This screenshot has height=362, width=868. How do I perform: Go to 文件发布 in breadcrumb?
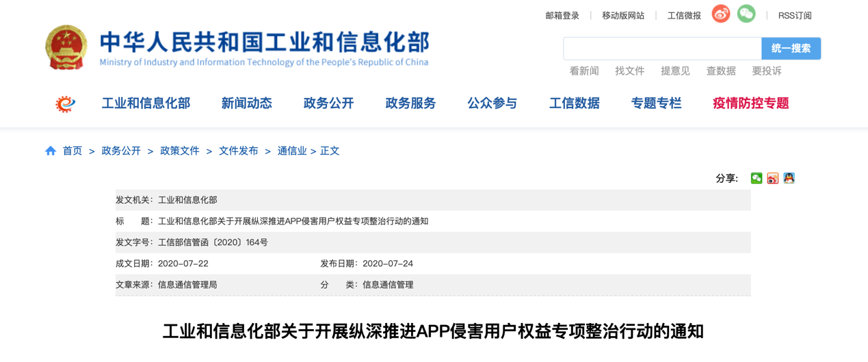point(239,151)
